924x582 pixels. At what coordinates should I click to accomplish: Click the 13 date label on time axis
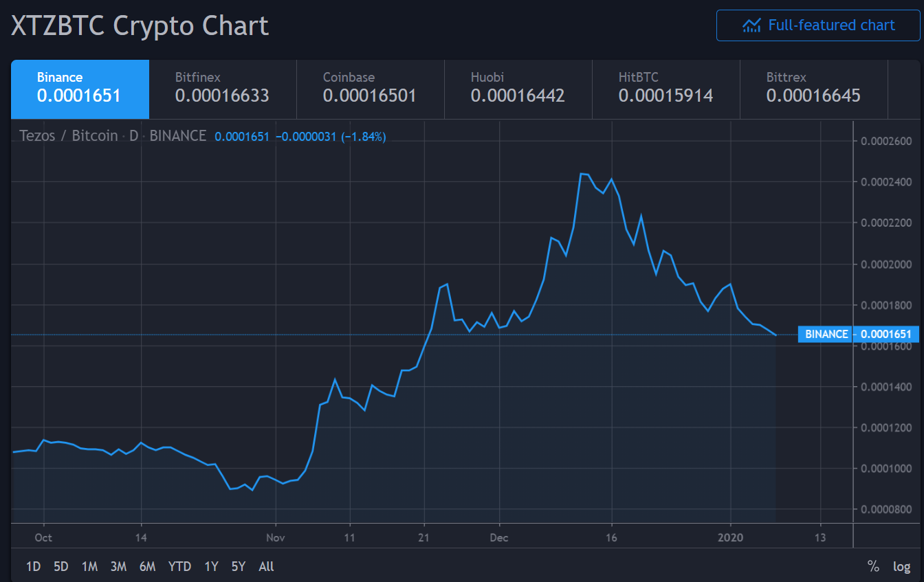click(x=819, y=537)
